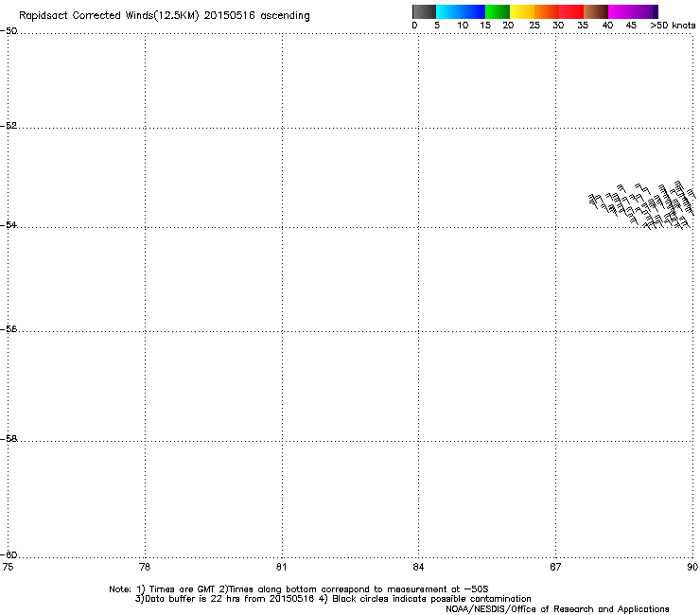Click the wind barb cluster near 54S
The image size is (700, 615).
642,205
